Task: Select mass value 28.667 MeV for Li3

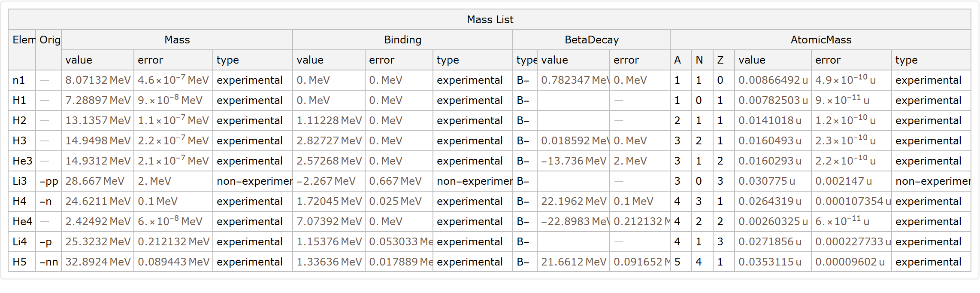Action: point(95,181)
